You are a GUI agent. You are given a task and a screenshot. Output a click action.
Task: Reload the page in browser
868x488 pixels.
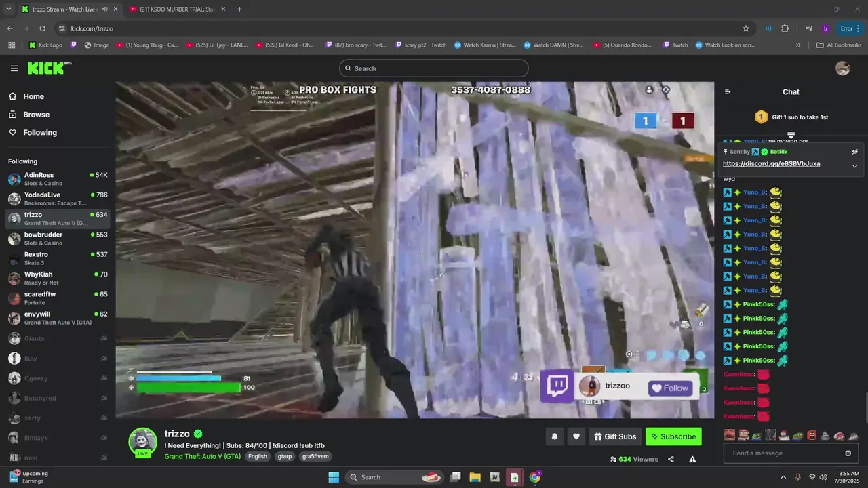pyautogui.click(x=42, y=28)
